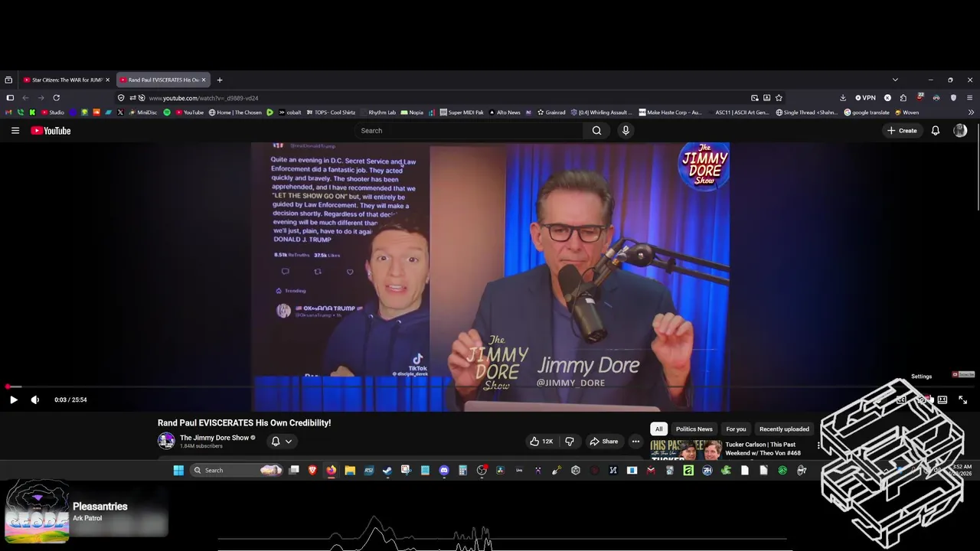Image resolution: width=980 pixels, height=551 pixels.
Task: Click the address bar URL
Action: point(204,98)
